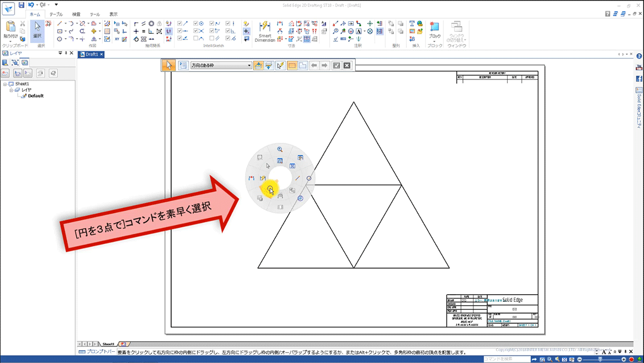
Task: Click the zoom magnifier in the radial menu
Action: click(x=280, y=149)
